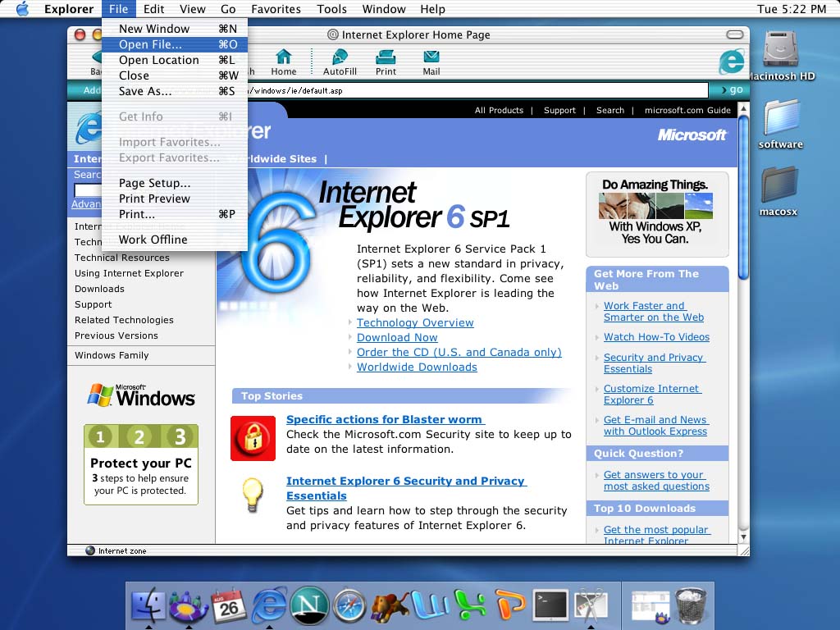The image size is (840, 630).
Task: Open iCal calendar from the dock
Action: coord(229,606)
